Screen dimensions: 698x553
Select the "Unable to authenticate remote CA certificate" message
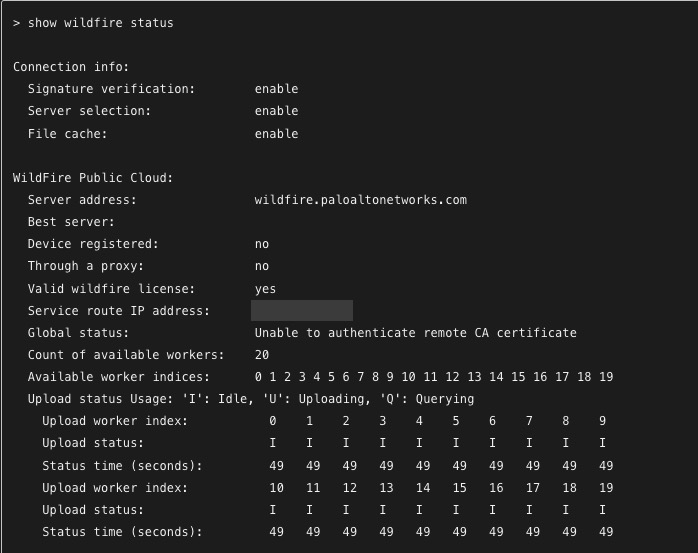415,332
